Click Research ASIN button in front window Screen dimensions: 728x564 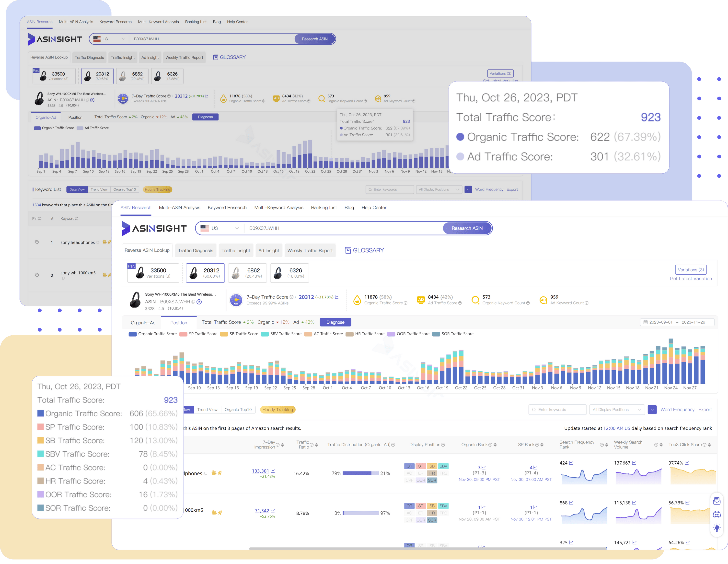pyautogui.click(x=467, y=228)
